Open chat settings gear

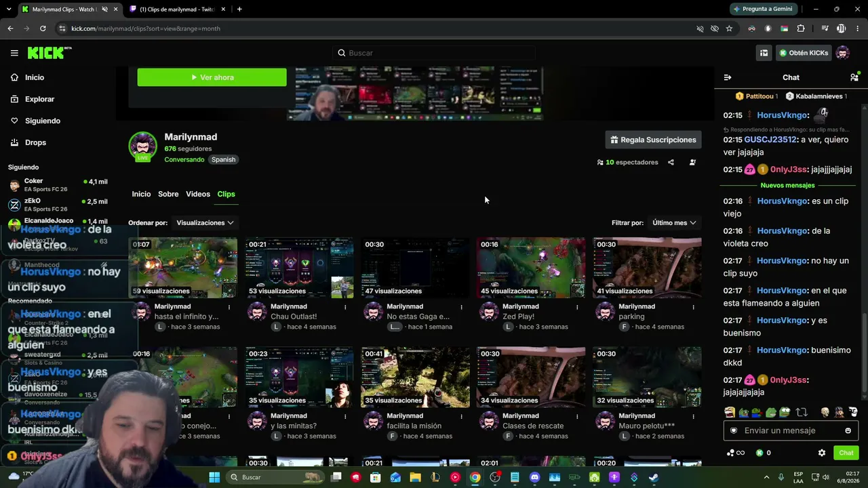click(x=822, y=453)
